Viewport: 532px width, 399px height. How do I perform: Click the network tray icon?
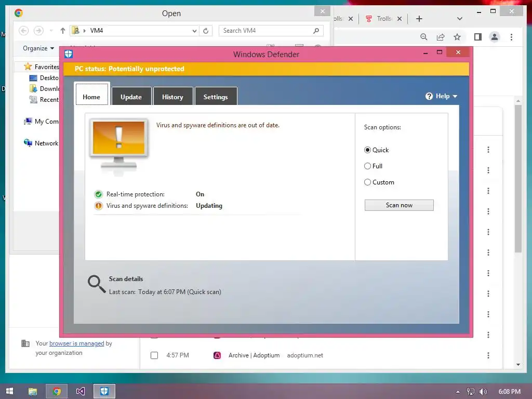point(471,392)
